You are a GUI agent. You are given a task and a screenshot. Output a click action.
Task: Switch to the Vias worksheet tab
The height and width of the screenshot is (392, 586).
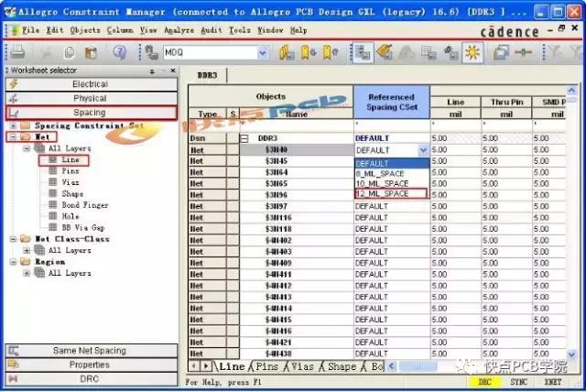point(302,366)
